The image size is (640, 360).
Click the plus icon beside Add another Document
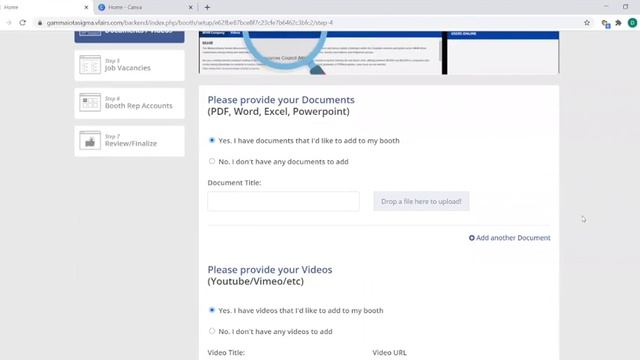click(x=471, y=238)
